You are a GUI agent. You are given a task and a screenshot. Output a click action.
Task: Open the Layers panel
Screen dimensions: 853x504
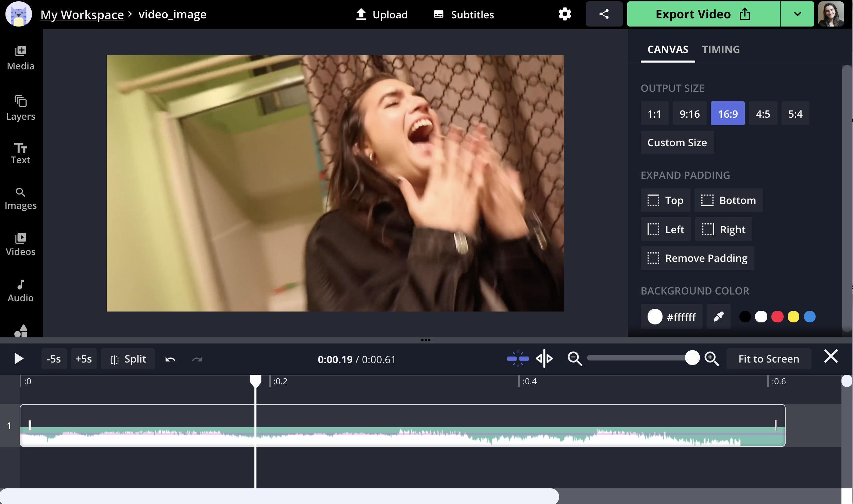pos(20,107)
